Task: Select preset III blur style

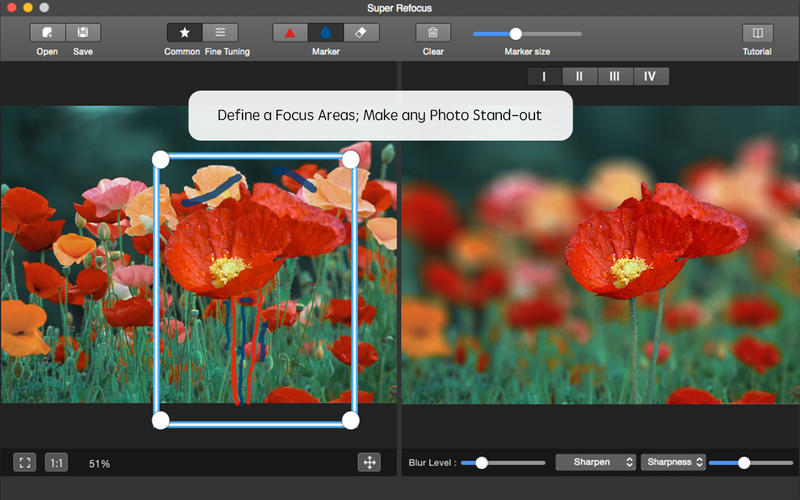Action: click(x=614, y=77)
